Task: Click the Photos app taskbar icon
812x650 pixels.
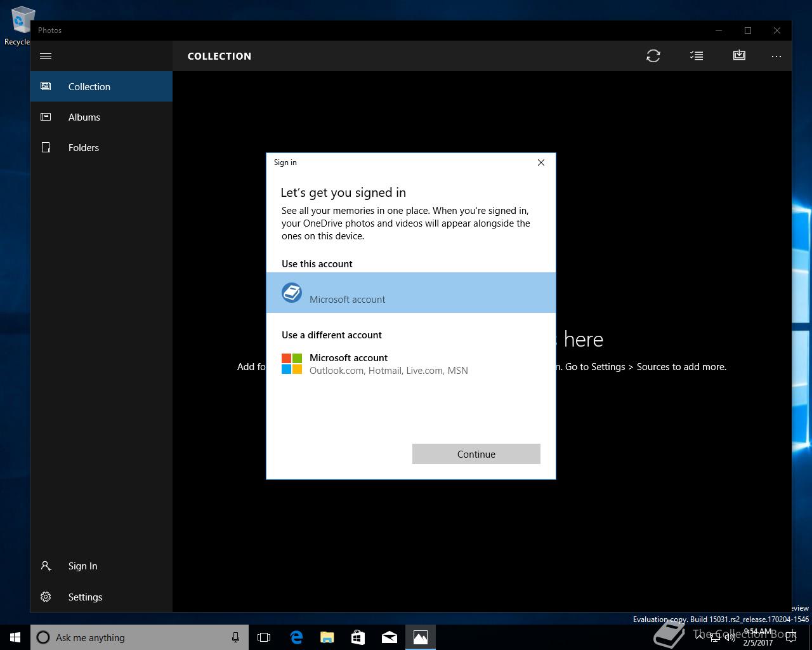Action: (x=421, y=637)
